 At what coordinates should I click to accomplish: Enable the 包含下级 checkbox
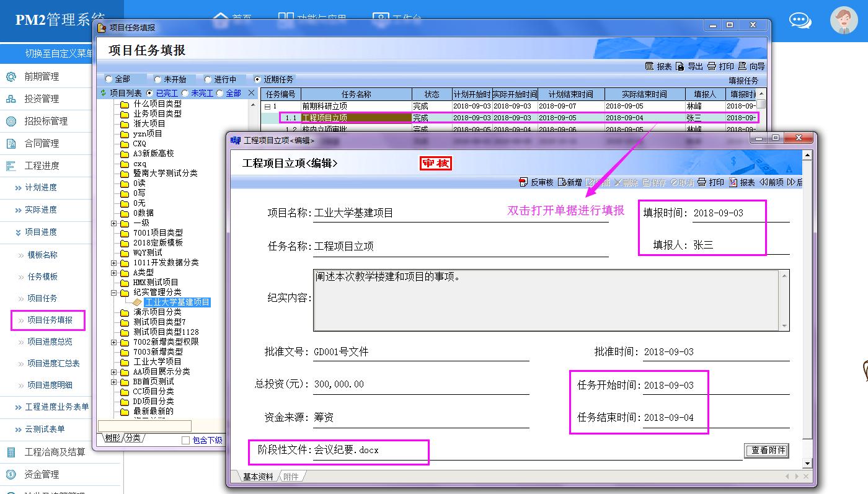click(185, 440)
